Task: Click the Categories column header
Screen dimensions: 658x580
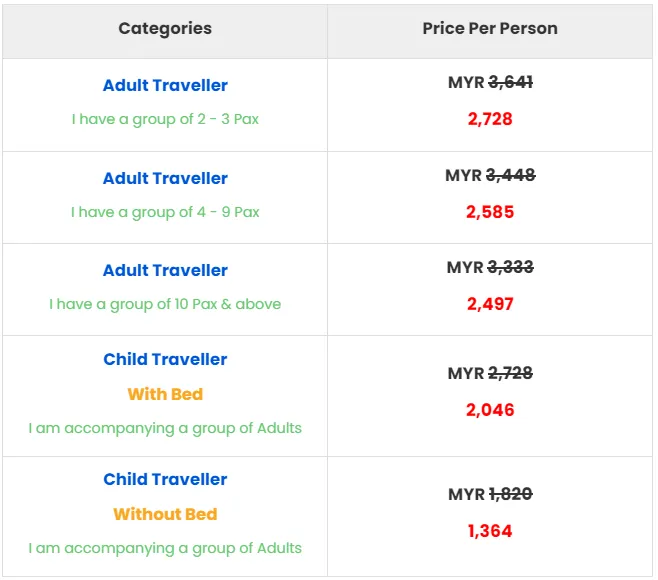Action: coord(165,28)
